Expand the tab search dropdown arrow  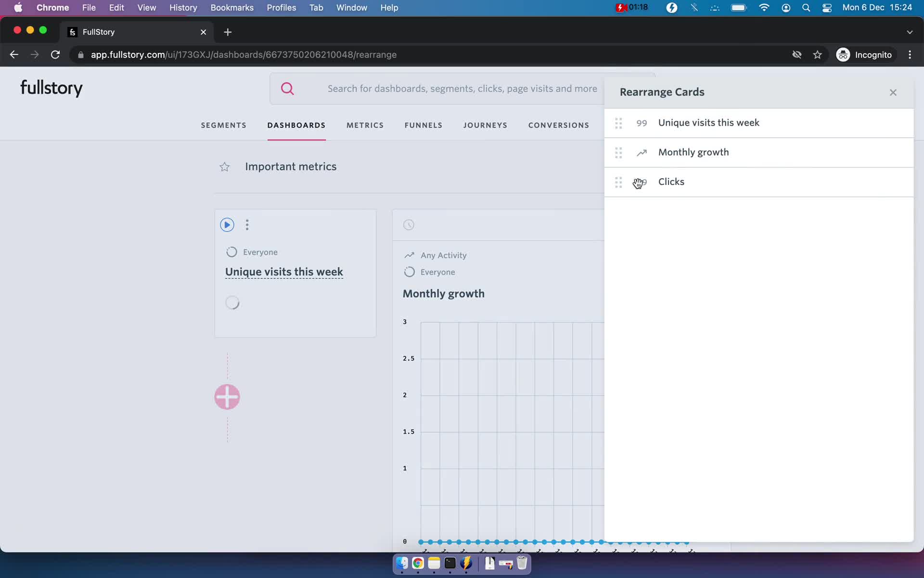[909, 32]
